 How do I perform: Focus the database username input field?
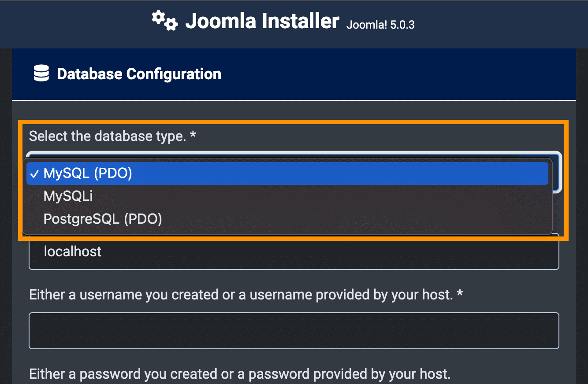(x=294, y=331)
